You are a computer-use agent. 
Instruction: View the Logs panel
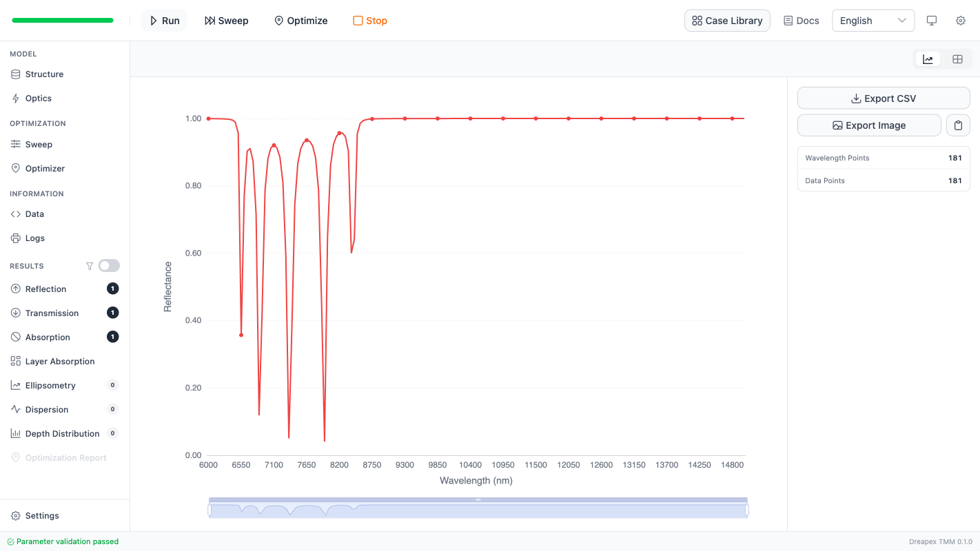pyautogui.click(x=35, y=238)
